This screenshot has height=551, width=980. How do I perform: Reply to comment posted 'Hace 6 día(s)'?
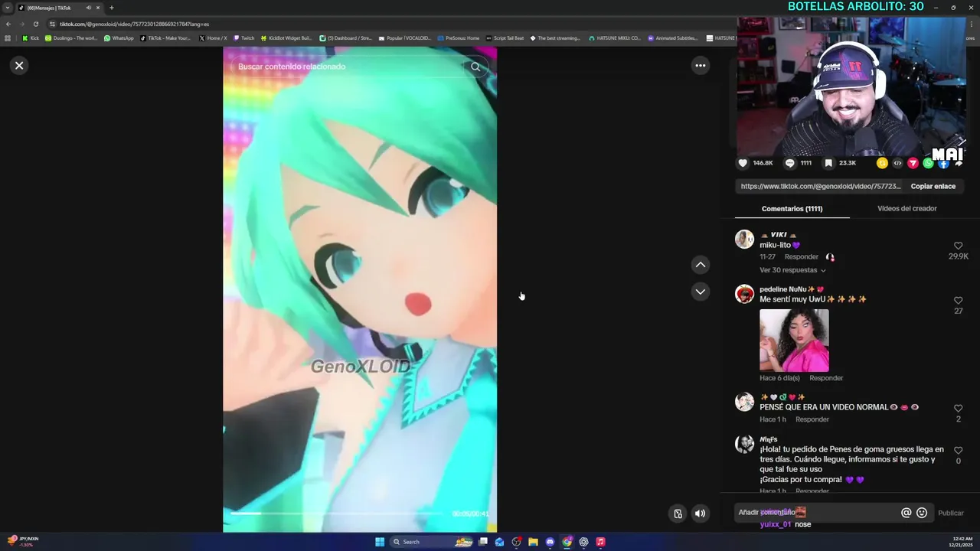[826, 378]
